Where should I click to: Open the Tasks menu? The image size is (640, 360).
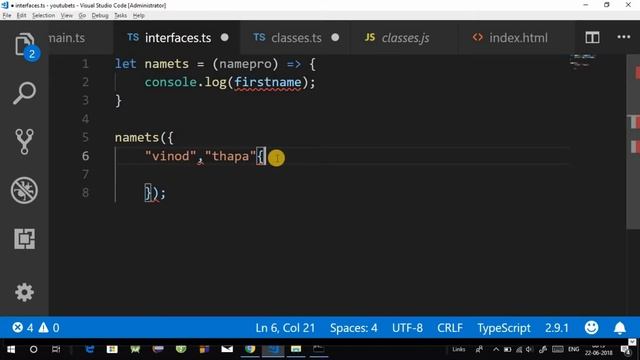120,16
